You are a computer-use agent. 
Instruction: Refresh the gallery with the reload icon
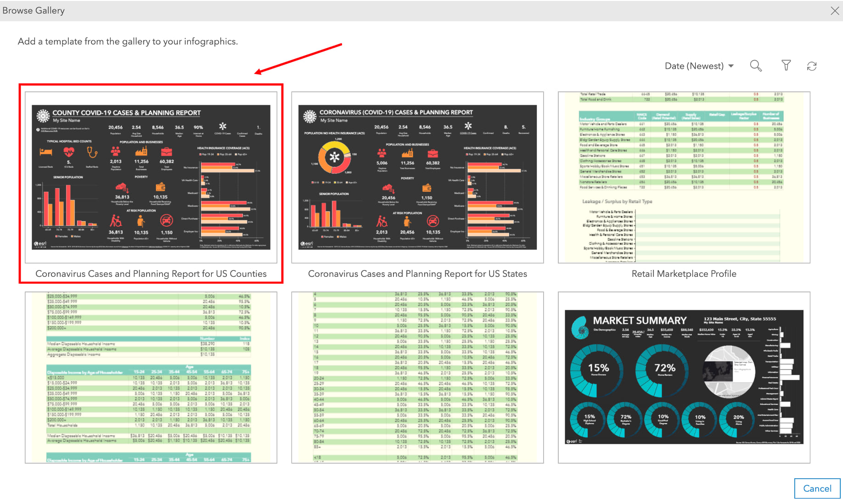click(x=812, y=66)
